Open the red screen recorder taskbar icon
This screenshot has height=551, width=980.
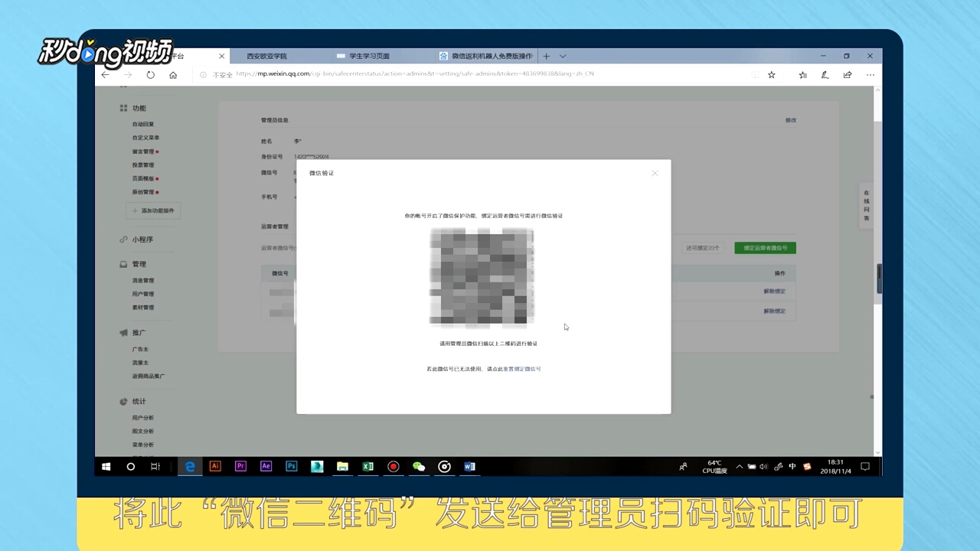pyautogui.click(x=394, y=466)
